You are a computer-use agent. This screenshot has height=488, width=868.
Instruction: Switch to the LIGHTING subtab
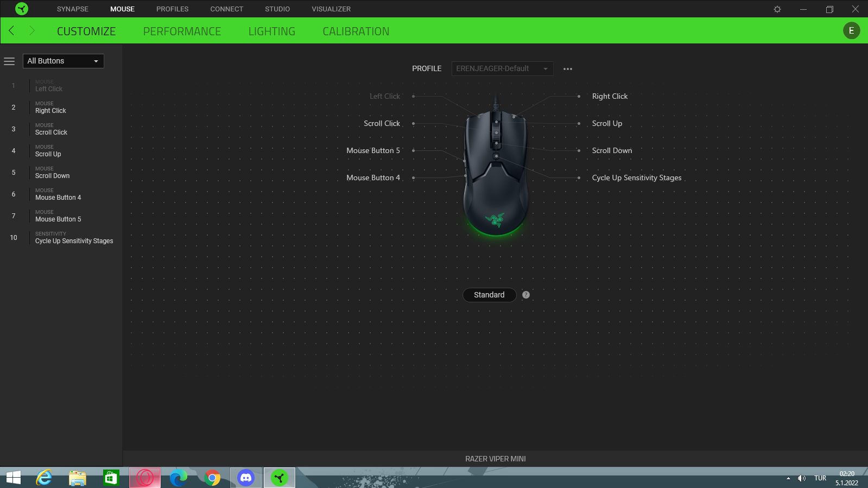coord(272,31)
